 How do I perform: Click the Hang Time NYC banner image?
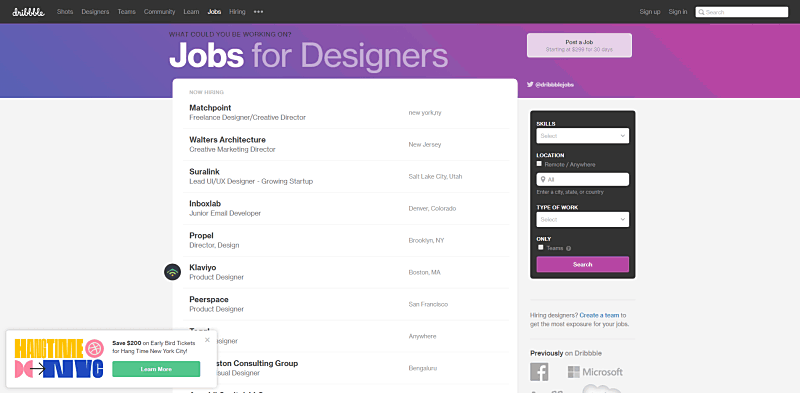coord(59,359)
